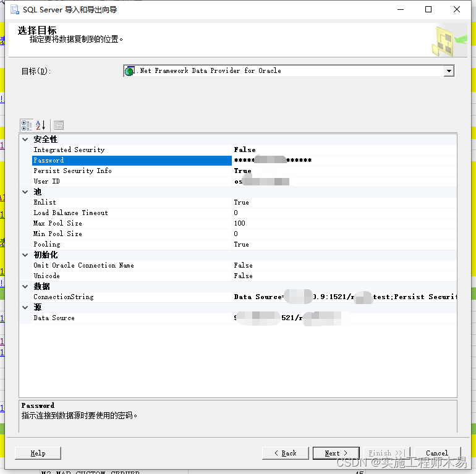Screen dimensions: 476x474
Task: Collapse the 安全性 category
Action: point(25,139)
